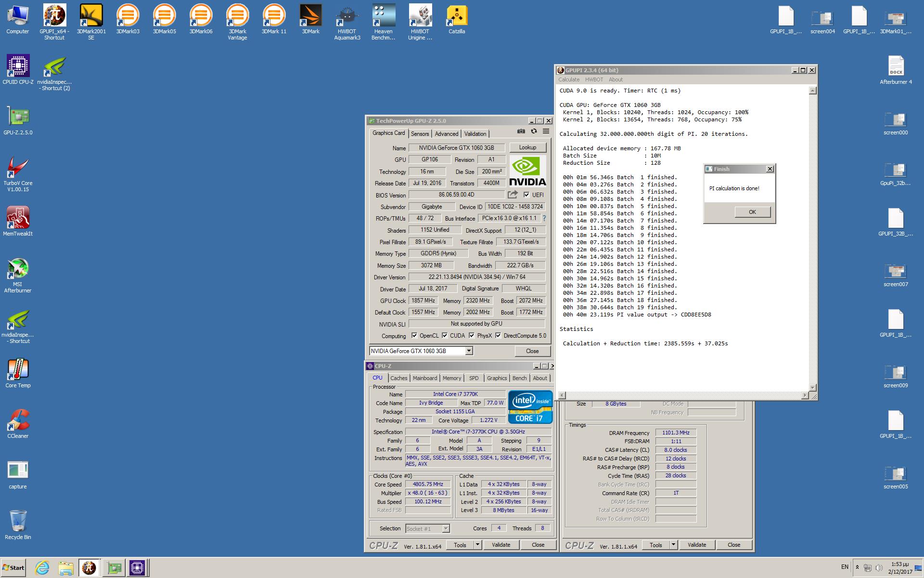Launch the 3DMark05 desktop shortcut
Screen dimensions: 924x578
coord(164,19)
